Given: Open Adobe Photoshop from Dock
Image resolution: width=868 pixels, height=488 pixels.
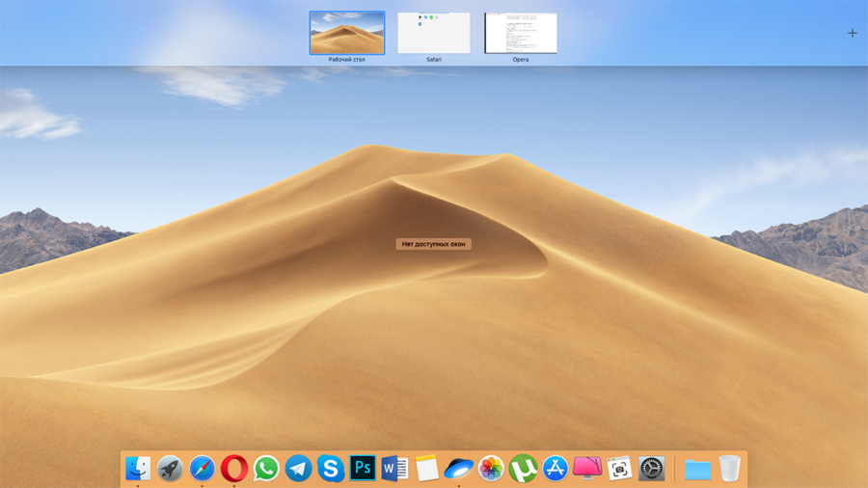Looking at the screenshot, I should click(x=363, y=469).
